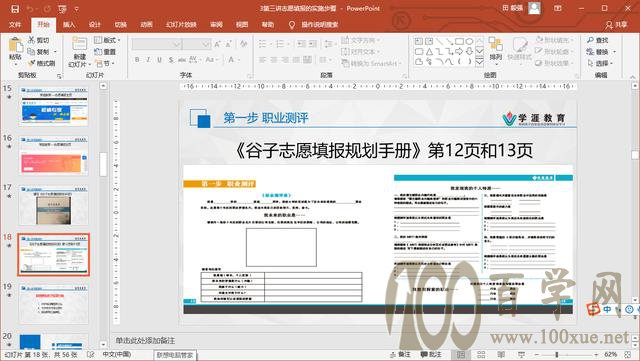Click the Shape Fill button

(x=554, y=40)
